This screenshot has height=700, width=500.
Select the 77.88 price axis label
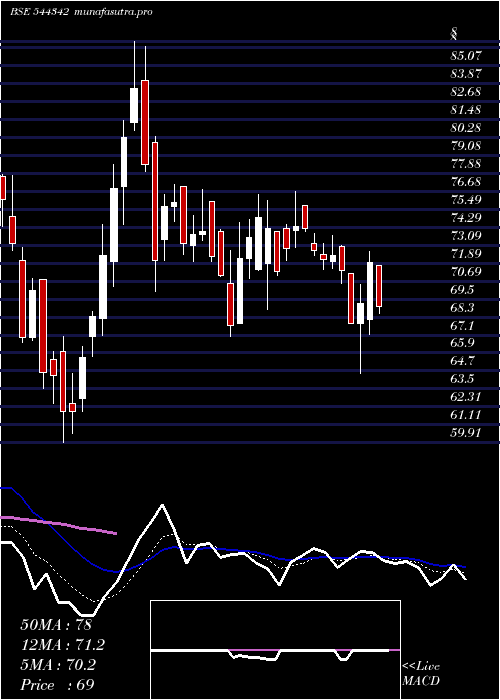coord(466,164)
